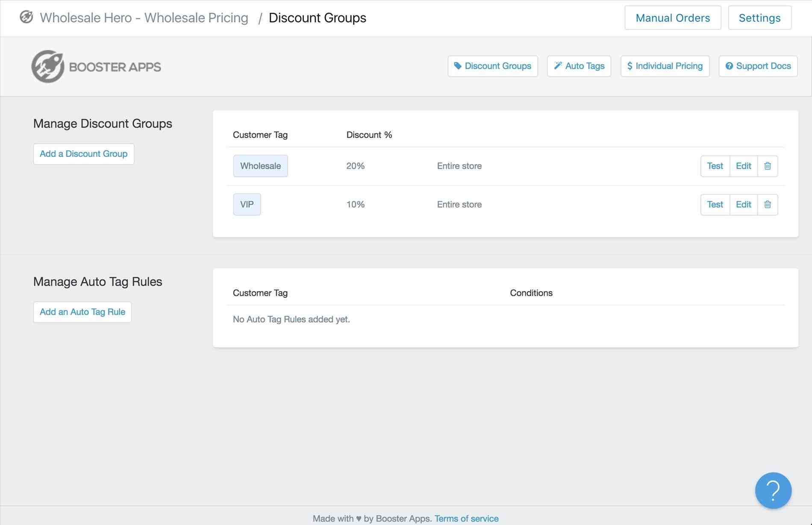Click the Customer Tag header in the discount groups table
Screen dimensions: 812x525
[260, 135]
